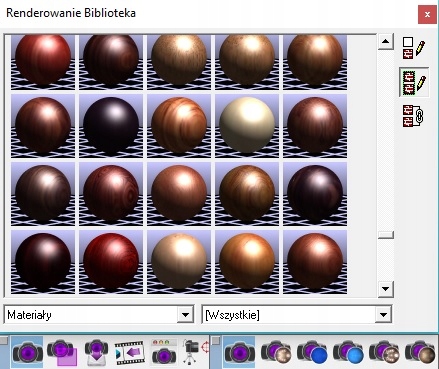Screen dimensions: 439x369
Task: Click the linked materials chain icon
Action: click(413, 116)
